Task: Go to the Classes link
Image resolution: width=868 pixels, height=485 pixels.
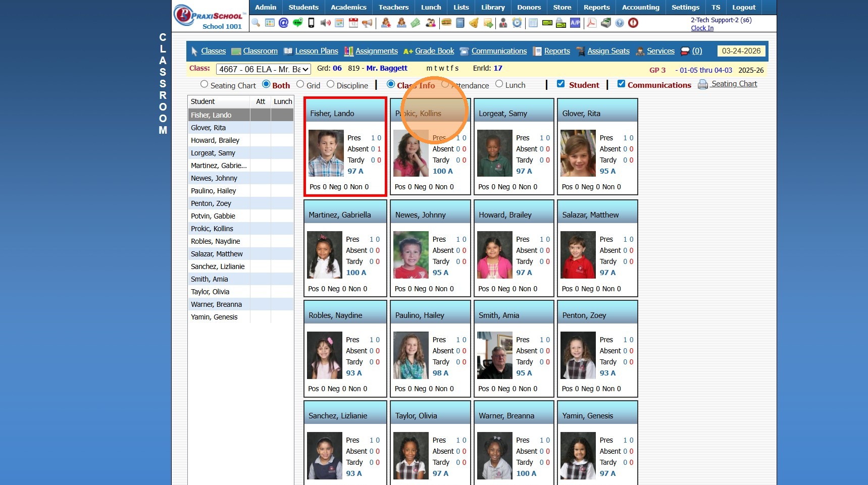Action: click(214, 51)
